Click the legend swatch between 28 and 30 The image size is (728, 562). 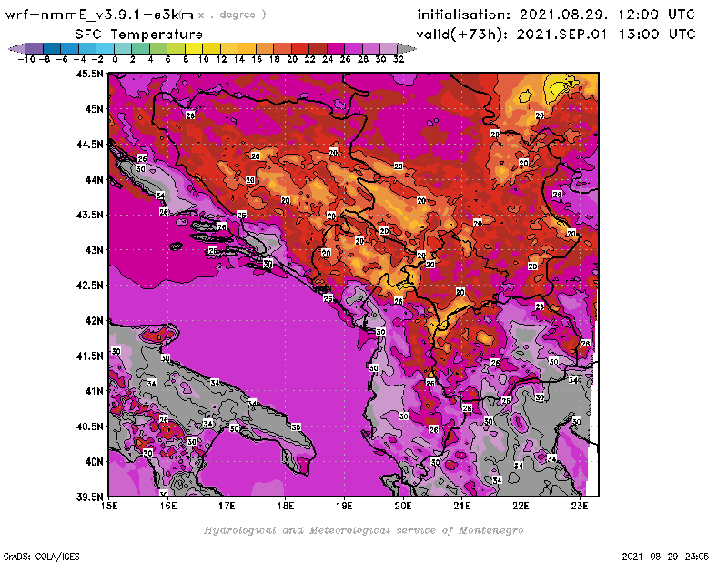(371, 49)
